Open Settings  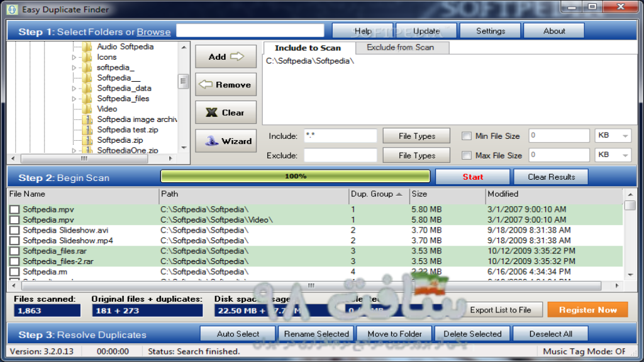pyautogui.click(x=491, y=31)
